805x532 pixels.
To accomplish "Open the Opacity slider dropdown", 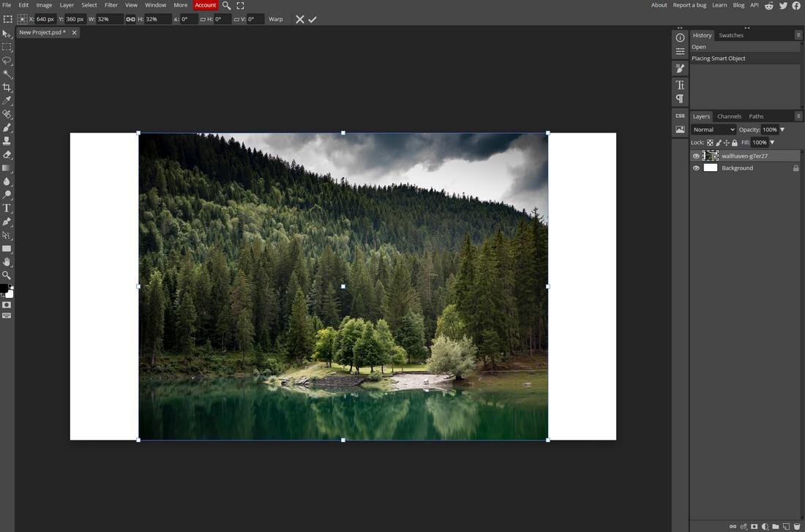I will pos(782,129).
